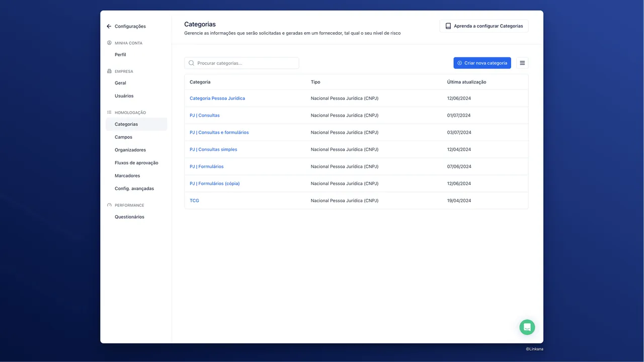This screenshot has width=644, height=362.
Task: Go to Marcadores
Action: (x=127, y=176)
